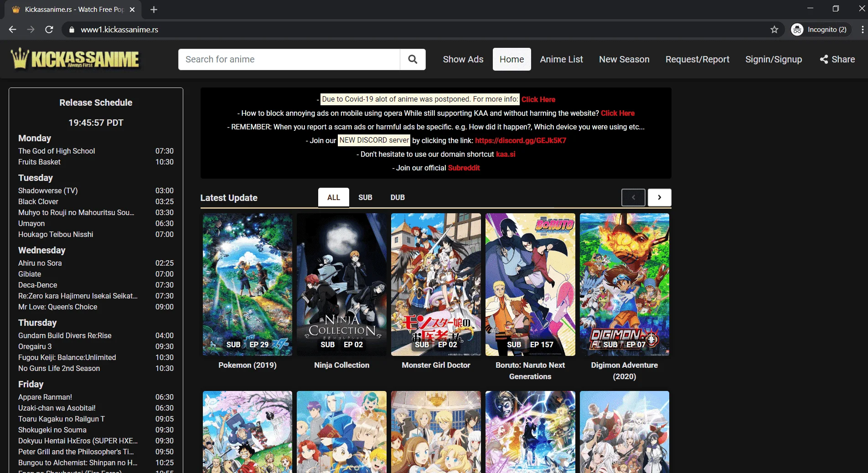Viewport: 868px width, 473px height.
Task: Open the Share menu
Action: pyautogui.click(x=837, y=59)
